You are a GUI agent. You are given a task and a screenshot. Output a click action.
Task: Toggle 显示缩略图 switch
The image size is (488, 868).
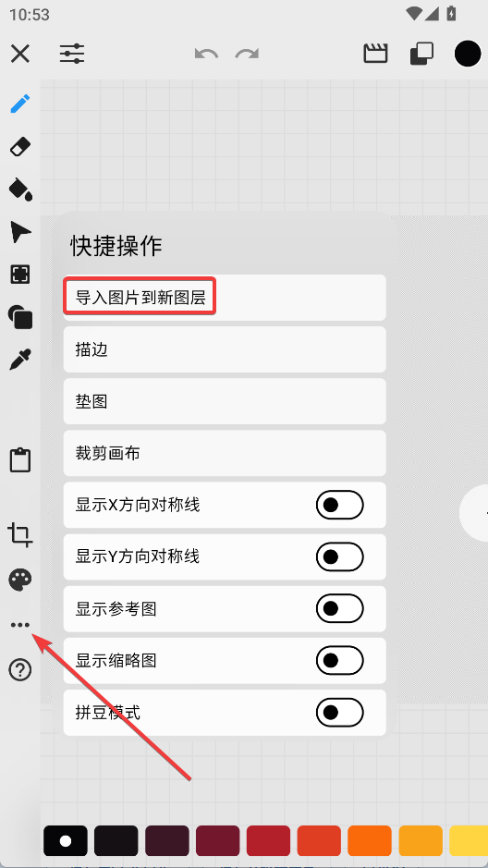[340, 660]
